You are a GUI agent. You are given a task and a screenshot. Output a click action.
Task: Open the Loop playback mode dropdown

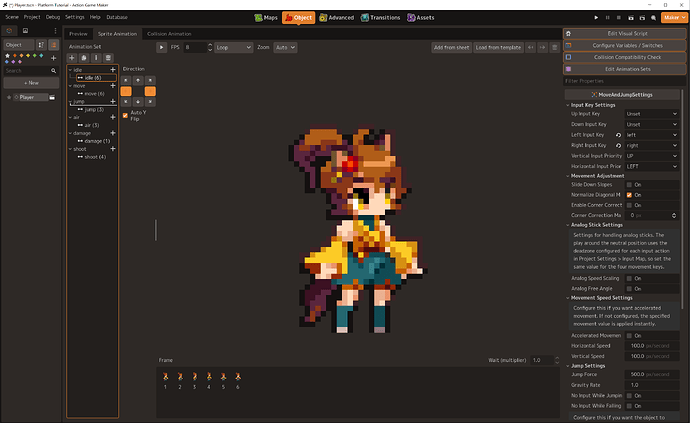point(234,47)
